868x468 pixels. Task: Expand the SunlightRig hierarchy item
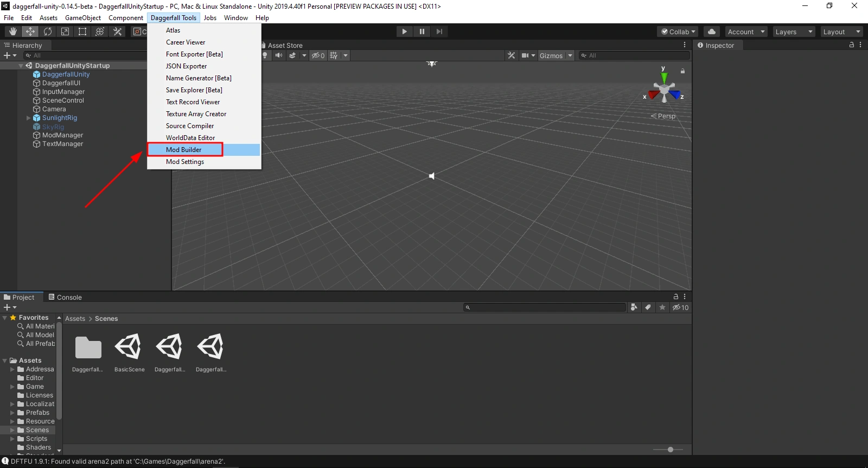coord(29,118)
